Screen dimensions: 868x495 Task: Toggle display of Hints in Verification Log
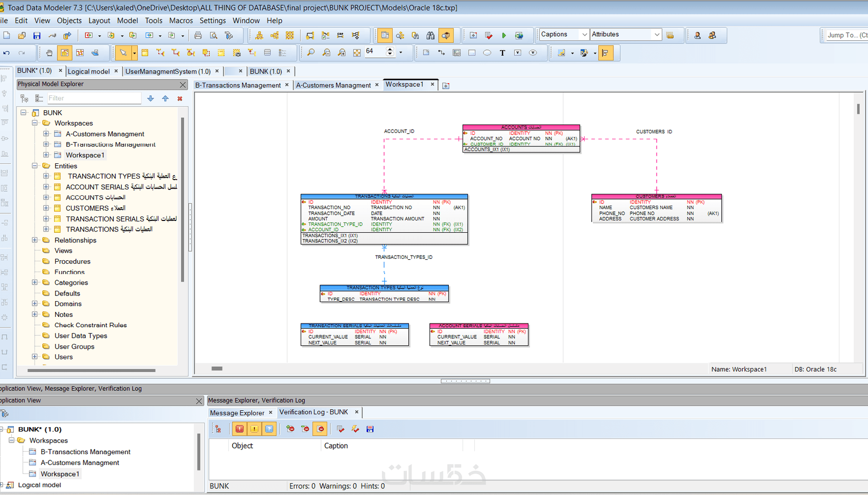270,429
